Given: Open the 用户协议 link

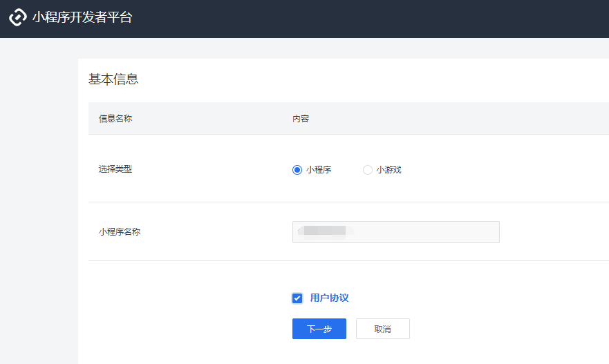Looking at the screenshot, I should 329,298.
